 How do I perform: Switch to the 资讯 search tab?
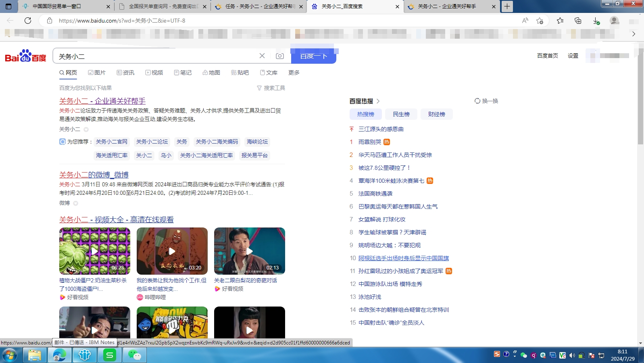pos(126,73)
